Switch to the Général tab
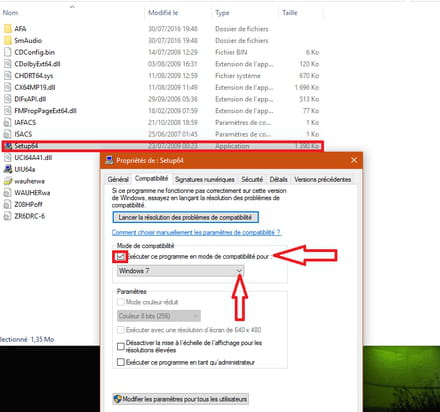This screenshot has width=440, height=412. coord(118,179)
